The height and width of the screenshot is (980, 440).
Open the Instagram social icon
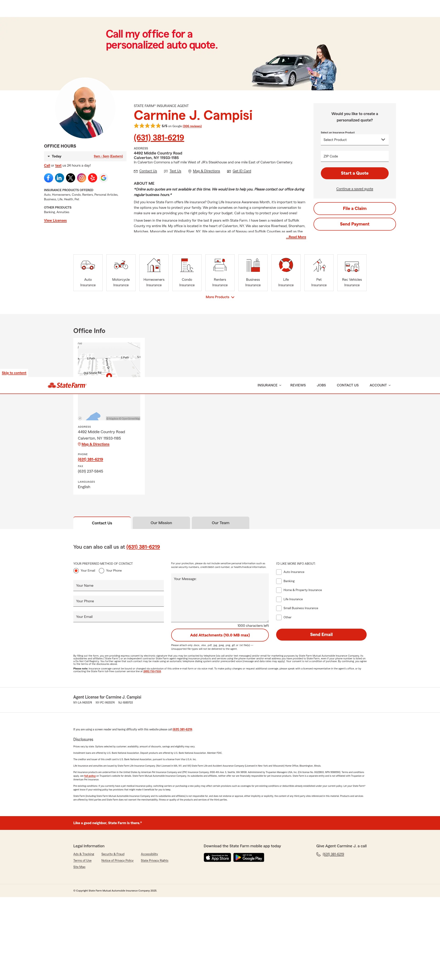[x=81, y=178]
